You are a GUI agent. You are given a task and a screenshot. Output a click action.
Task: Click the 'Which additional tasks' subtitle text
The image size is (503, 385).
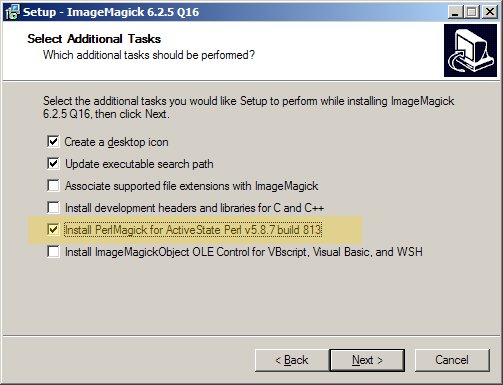point(149,55)
